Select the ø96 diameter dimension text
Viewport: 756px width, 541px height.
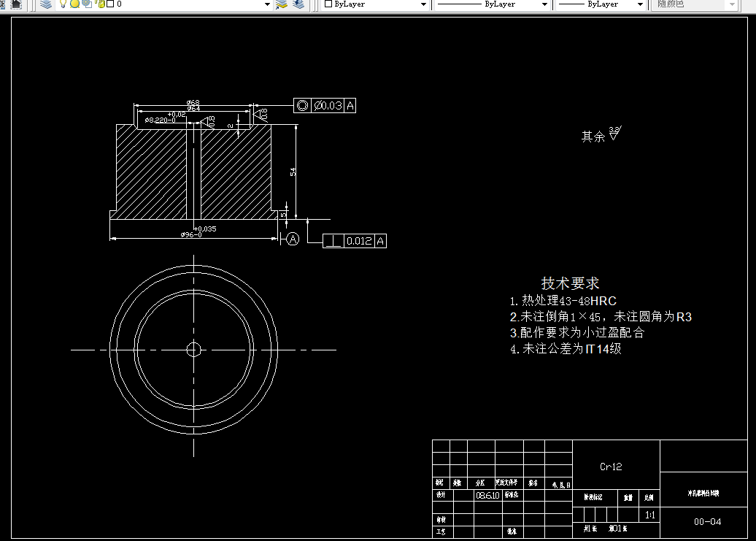[191, 235]
